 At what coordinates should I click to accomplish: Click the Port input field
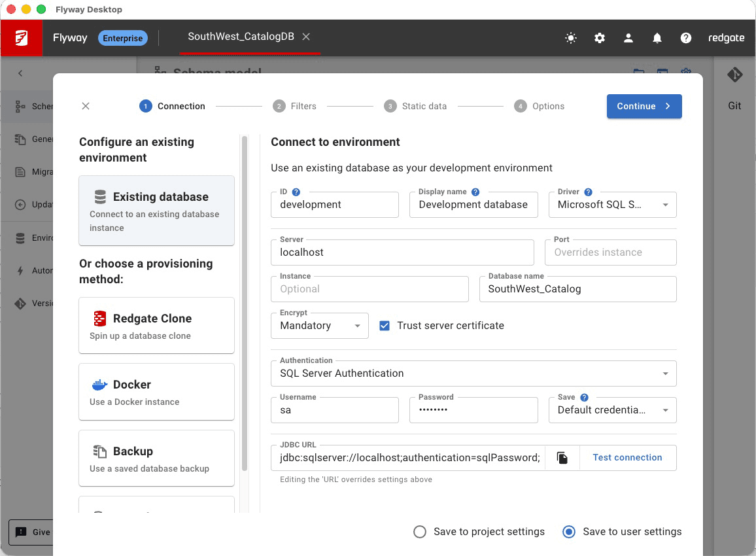pyautogui.click(x=610, y=252)
